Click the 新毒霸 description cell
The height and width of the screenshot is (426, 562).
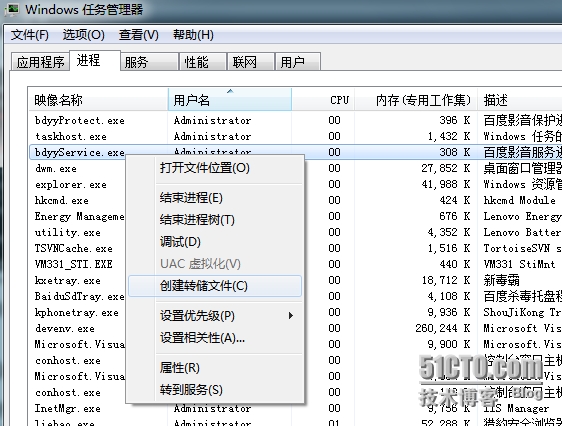[x=501, y=281]
